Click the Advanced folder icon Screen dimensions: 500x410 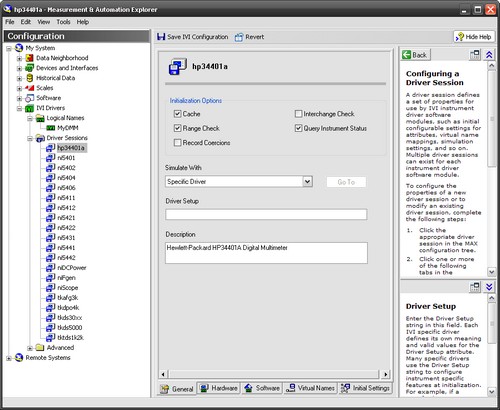pyautogui.click(x=40, y=348)
